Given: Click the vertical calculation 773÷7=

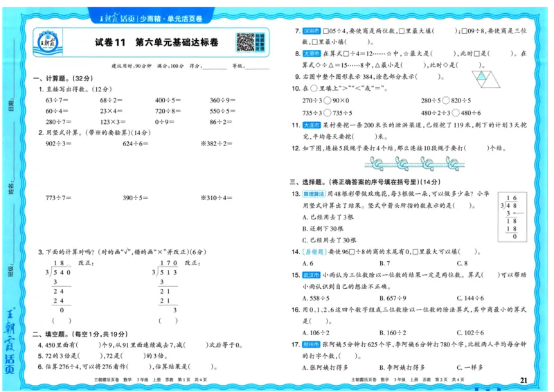Looking at the screenshot, I should [x=58, y=198].
